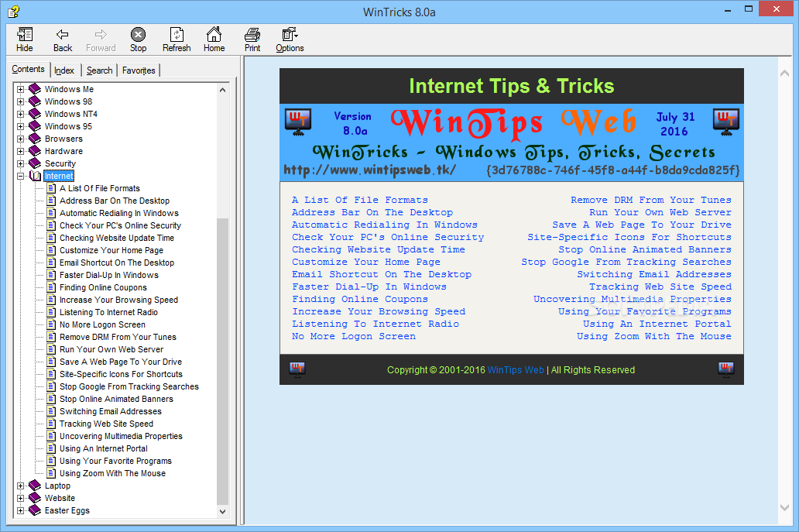Expand the Windows NT4 tree node
799x532 pixels.
pos(20,114)
